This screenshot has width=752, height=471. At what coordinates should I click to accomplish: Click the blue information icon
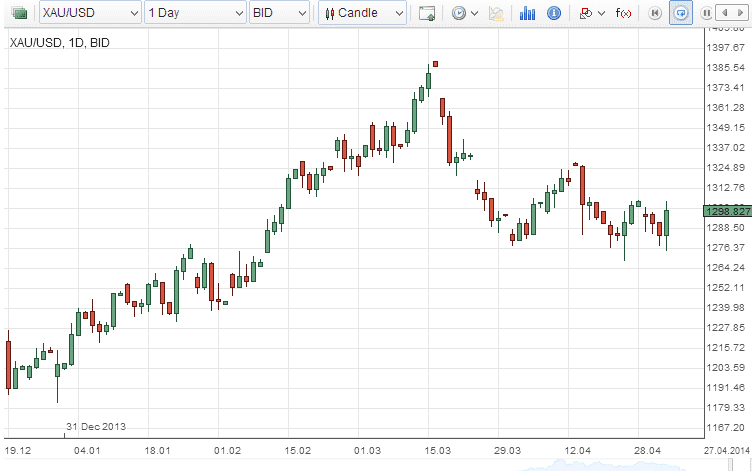[x=553, y=13]
